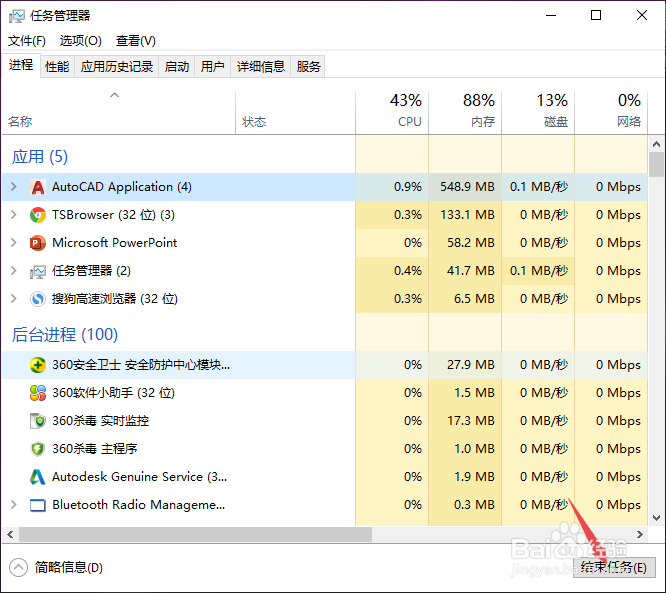The height and width of the screenshot is (593, 666).
Task: Expand the TSBrowser (32 位) group
Action: pyautogui.click(x=14, y=215)
